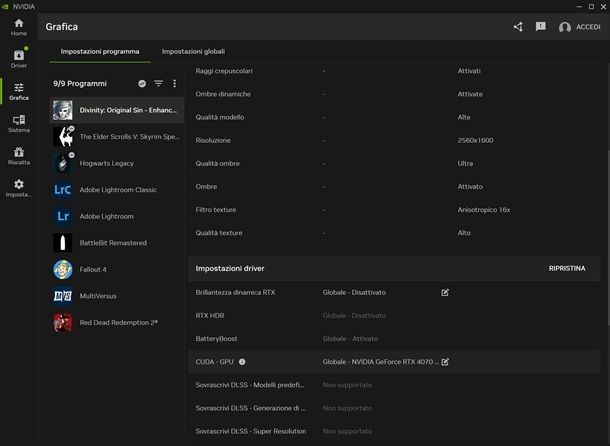Open the Riscatta gift section
Screen dimensions: 610x446
(x=19, y=155)
